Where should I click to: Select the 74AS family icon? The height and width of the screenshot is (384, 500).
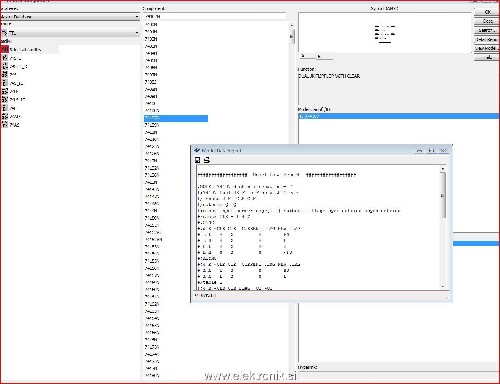tap(5, 125)
